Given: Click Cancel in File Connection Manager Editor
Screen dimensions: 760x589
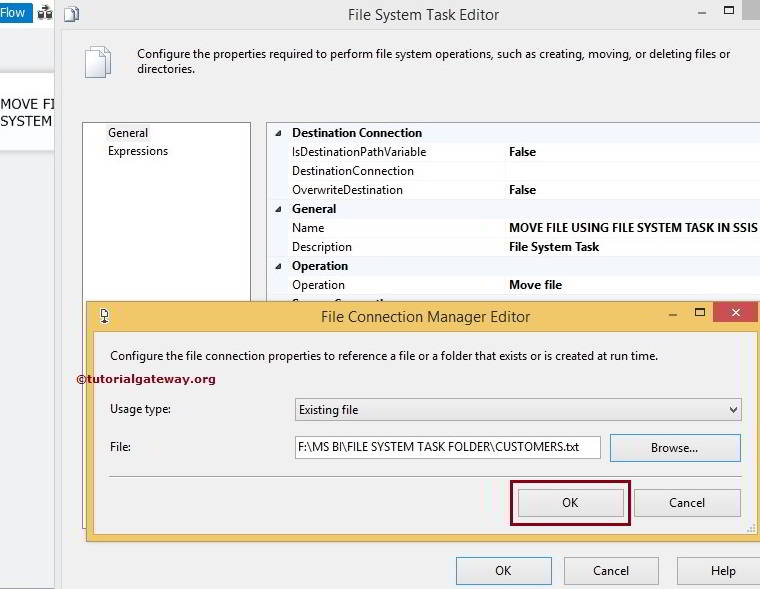Looking at the screenshot, I should click(x=687, y=503).
